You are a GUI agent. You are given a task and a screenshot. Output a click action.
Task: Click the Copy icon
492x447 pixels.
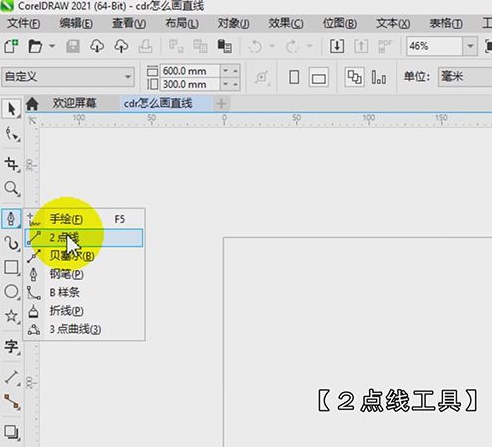200,46
